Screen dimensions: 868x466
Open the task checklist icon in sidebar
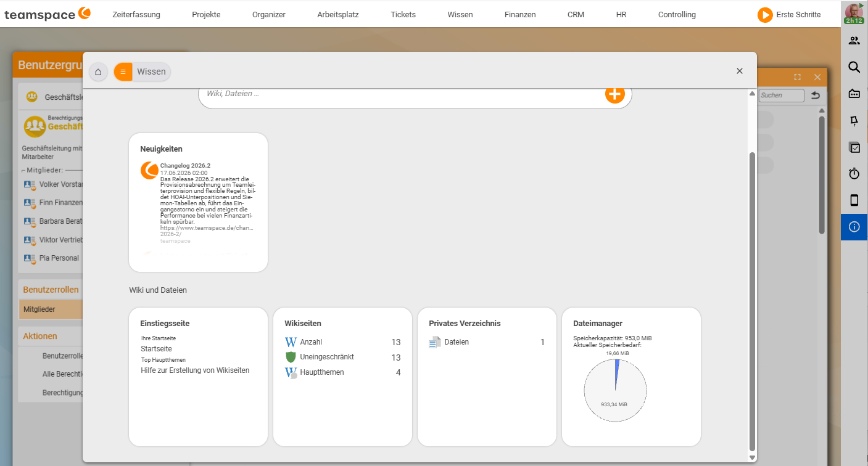point(854,147)
